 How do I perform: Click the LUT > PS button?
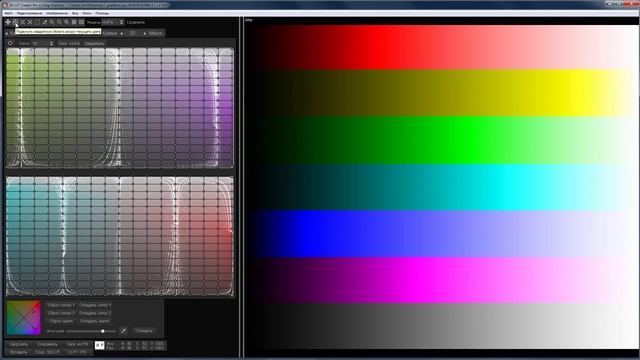(78, 352)
